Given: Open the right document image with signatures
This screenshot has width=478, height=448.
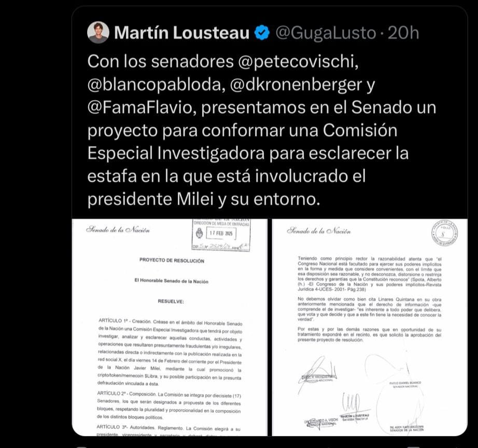Looking at the screenshot, I should click(370, 327).
